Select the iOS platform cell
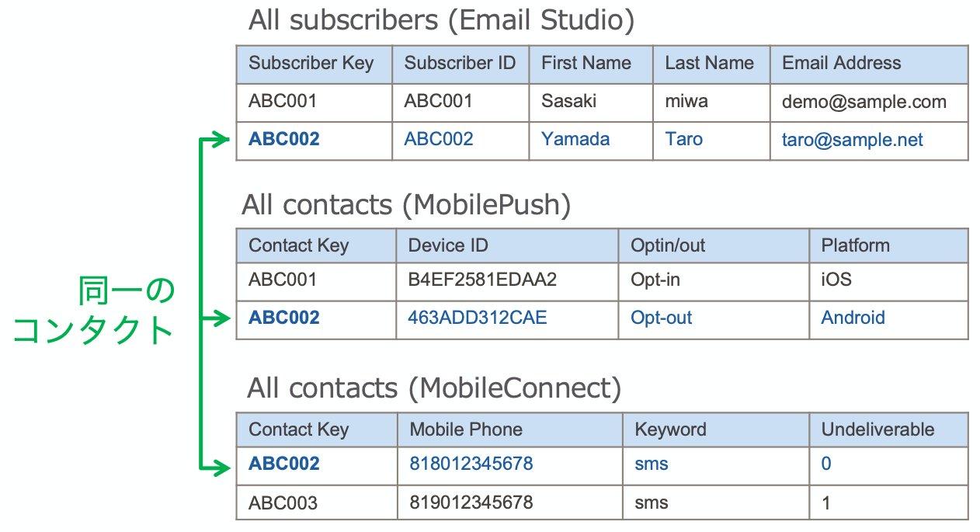 pos(836,280)
